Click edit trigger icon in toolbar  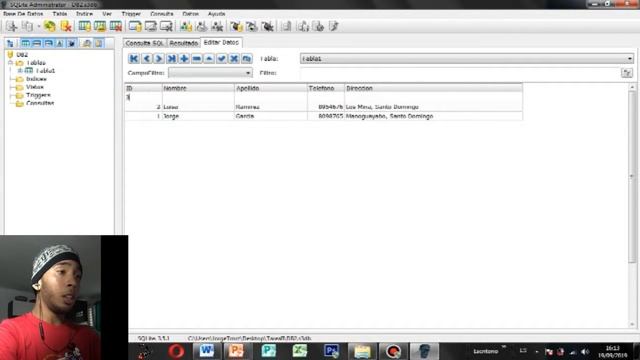(251, 27)
